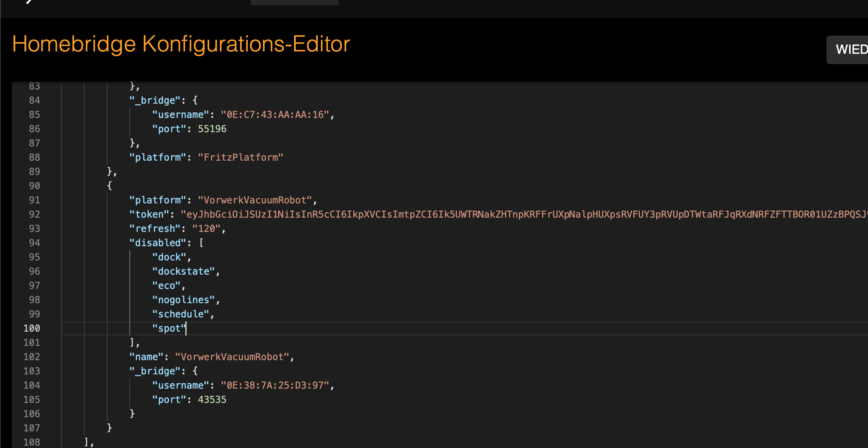Click line number 84 in gutter
868x448 pixels.
[x=34, y=101]
